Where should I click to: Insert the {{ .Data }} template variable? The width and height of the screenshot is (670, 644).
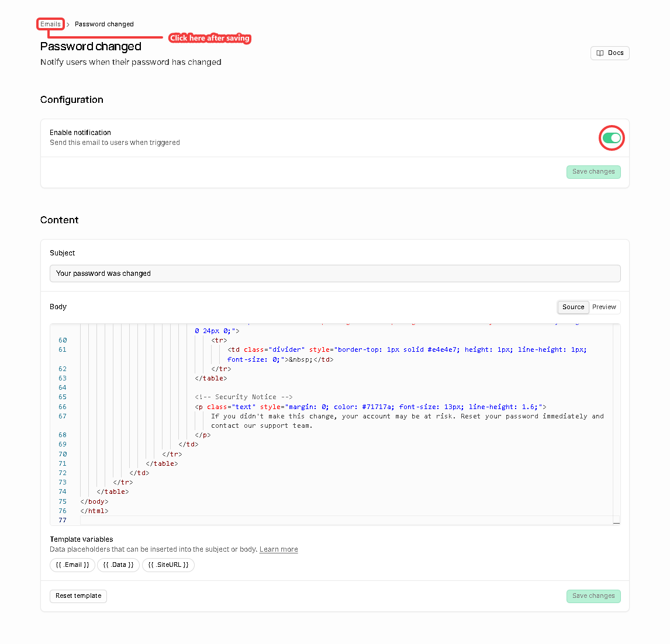[118, 565]
